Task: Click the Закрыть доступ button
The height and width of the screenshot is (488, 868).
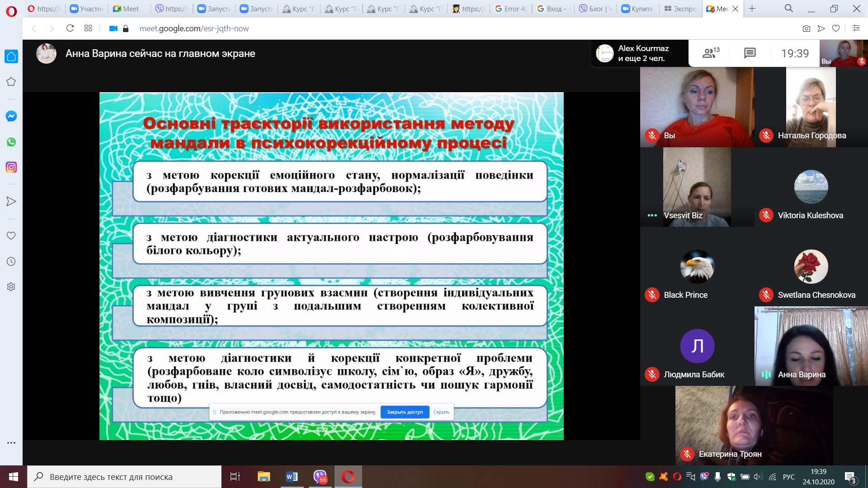Action: [405, 412]
